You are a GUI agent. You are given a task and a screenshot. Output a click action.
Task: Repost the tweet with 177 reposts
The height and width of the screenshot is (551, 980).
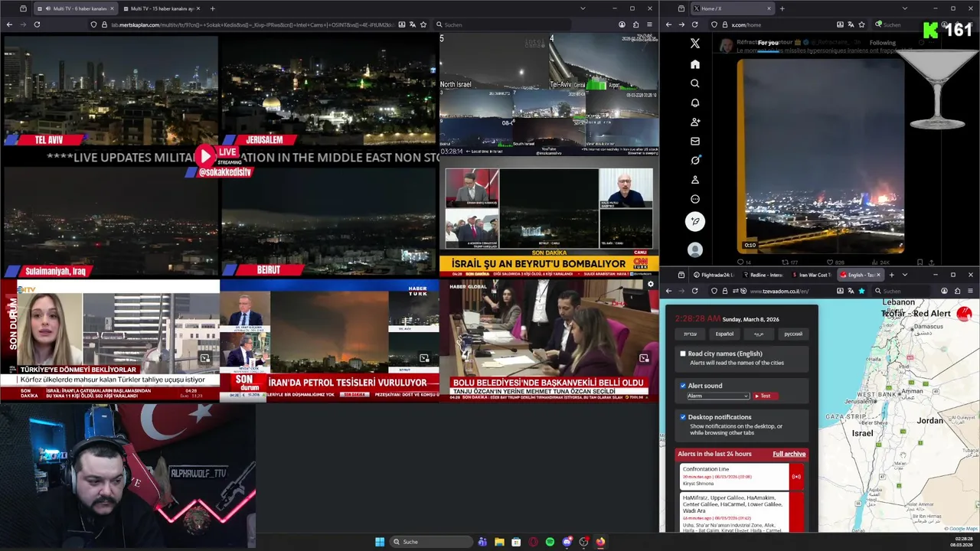tap(789, 262)
